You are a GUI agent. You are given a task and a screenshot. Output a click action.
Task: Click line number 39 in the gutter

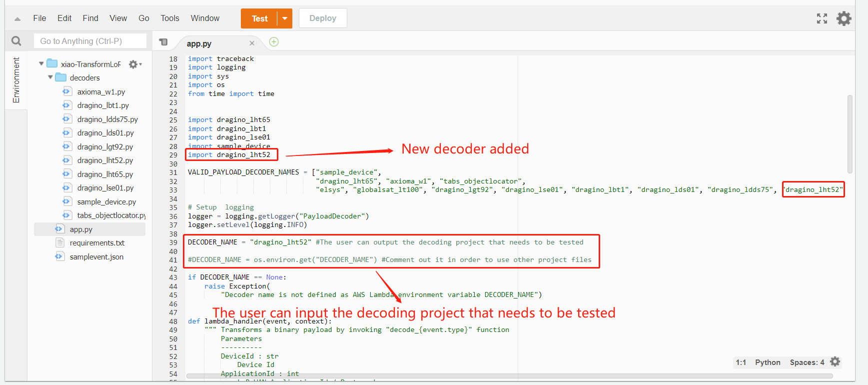coord(173,242)
